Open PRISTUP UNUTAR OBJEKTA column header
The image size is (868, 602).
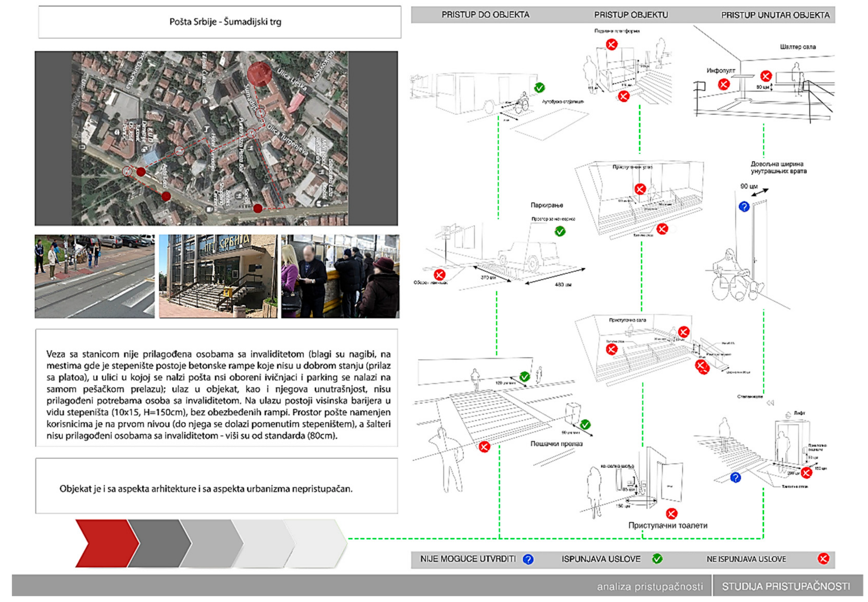click(775, 15)
